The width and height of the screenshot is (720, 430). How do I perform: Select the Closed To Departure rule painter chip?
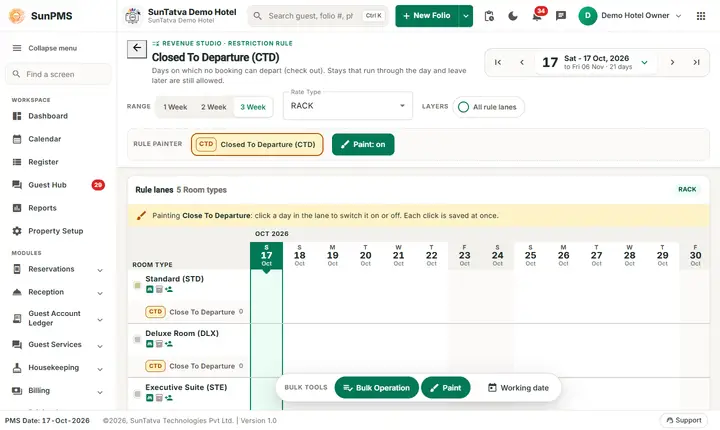point(257,145)
